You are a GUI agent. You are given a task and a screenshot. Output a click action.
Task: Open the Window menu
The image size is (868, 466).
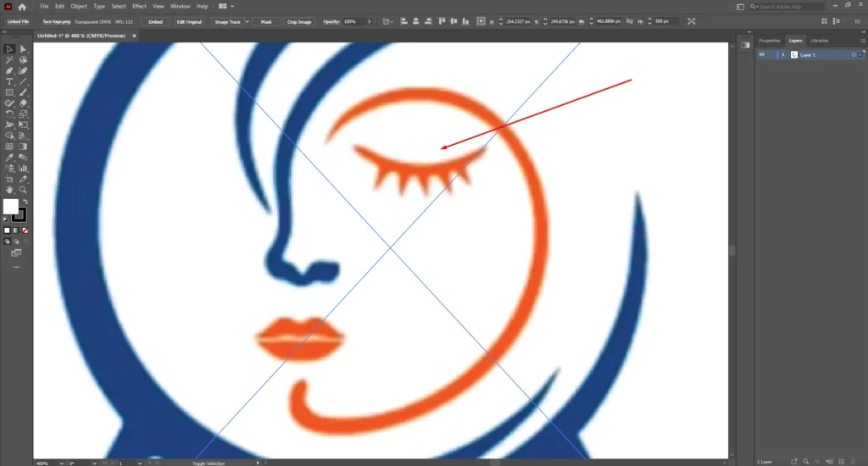tap(180, 7)
